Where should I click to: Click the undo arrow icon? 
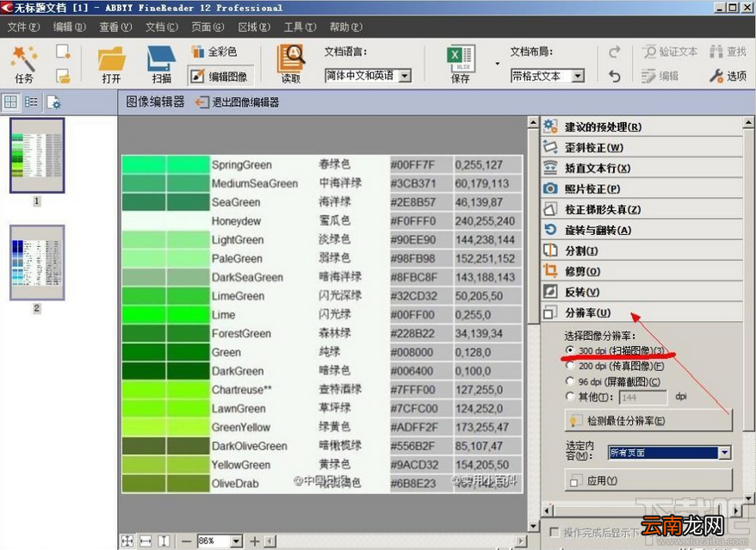pyautogui.click(x=614, y=76)
